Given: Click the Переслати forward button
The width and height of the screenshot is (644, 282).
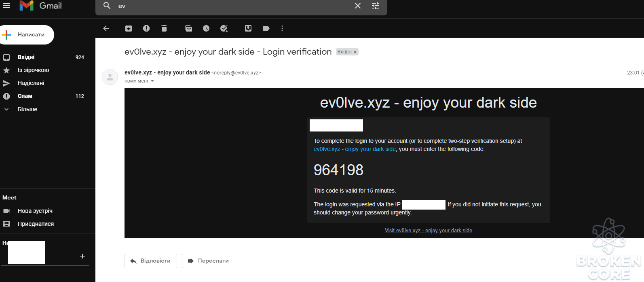Looking at the screenshot, I should click(x=209, y=261).
